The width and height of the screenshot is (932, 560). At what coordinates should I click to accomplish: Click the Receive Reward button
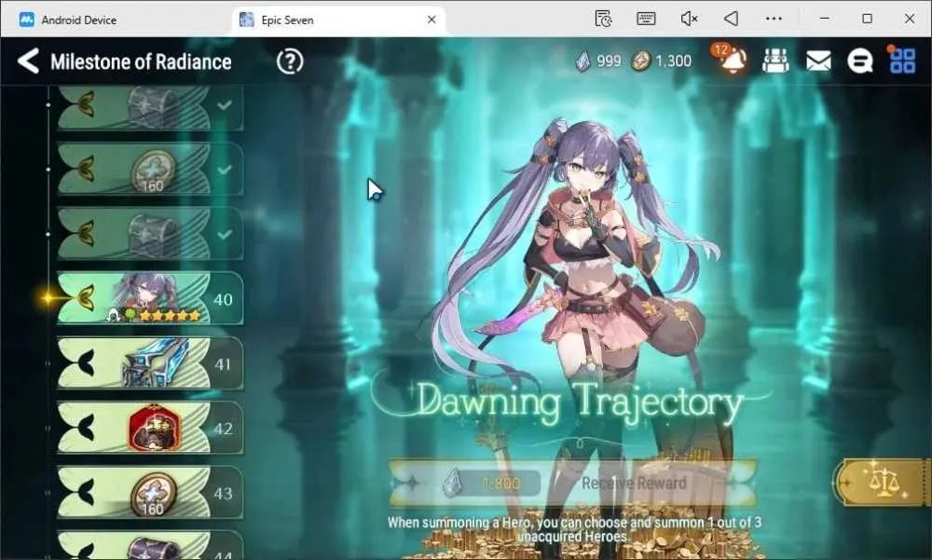click(x=634, y=484)
